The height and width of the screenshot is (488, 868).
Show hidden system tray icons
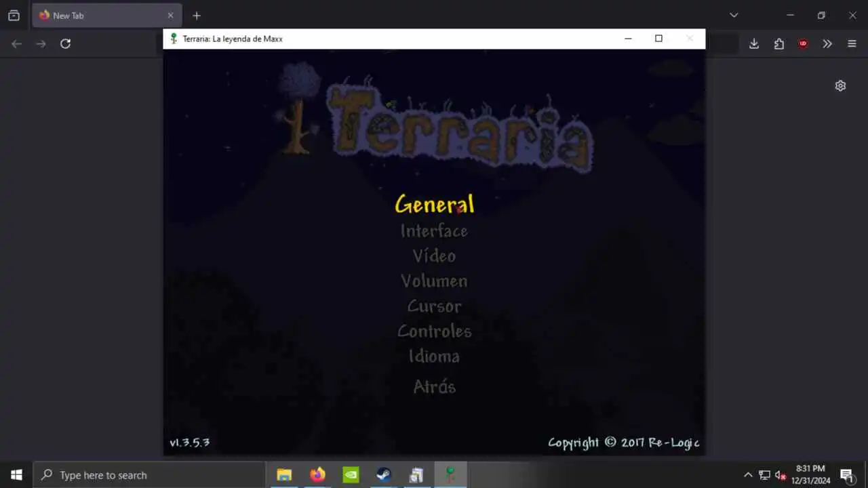(x=748, y=475)
